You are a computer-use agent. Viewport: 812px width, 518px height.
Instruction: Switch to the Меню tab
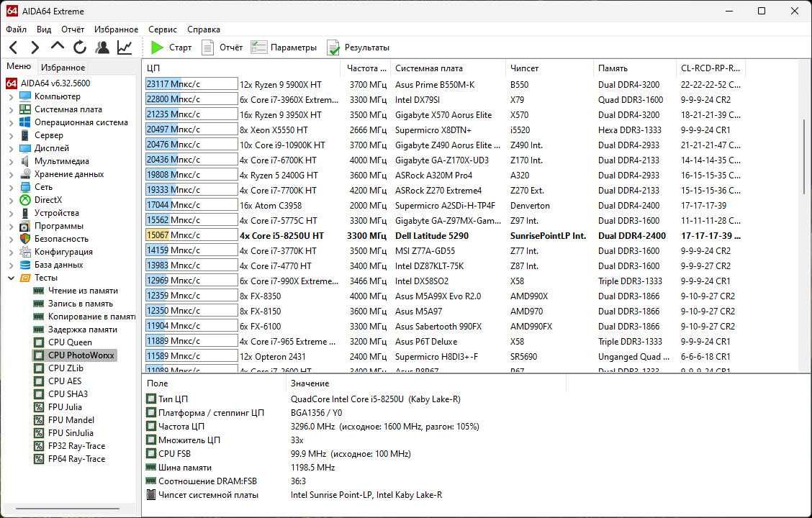[19, 66]
